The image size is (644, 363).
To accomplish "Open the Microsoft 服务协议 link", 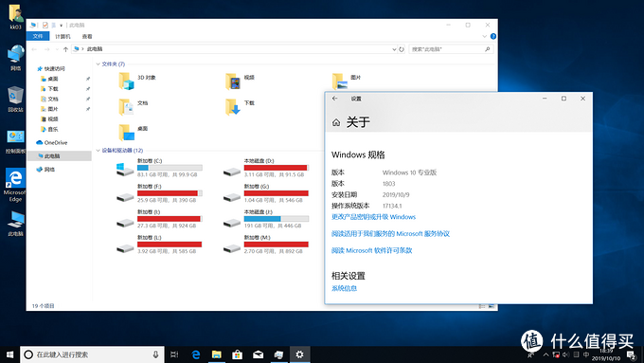I will 390,233.
